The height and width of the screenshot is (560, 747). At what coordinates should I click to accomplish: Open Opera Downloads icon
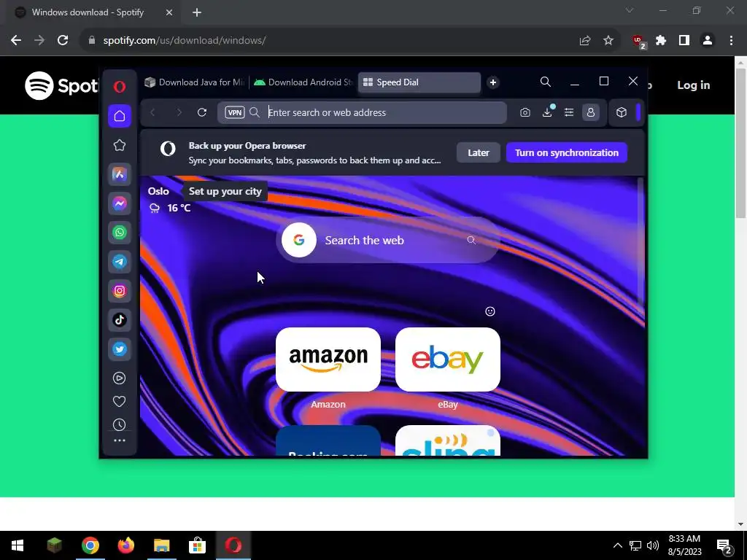(x=547, y=112)
